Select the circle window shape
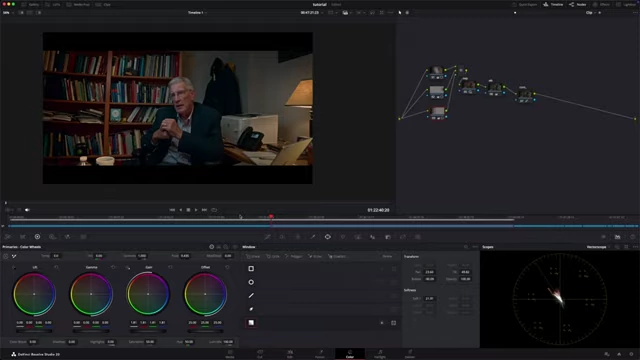640x360 pixels. pyautogui.click(x=251, y=282)
